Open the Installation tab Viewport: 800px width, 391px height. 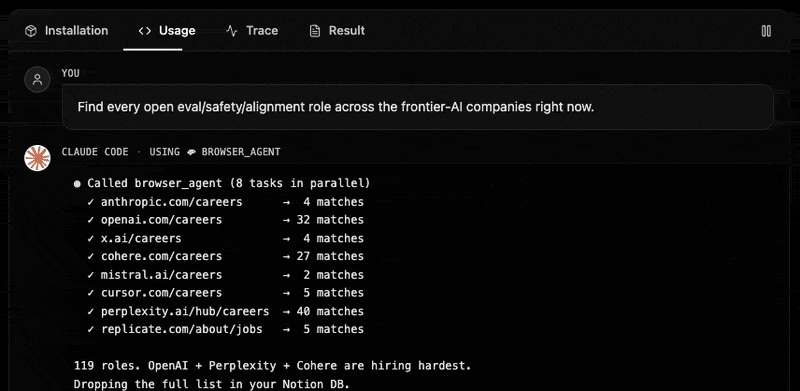(x=66, y=31)
